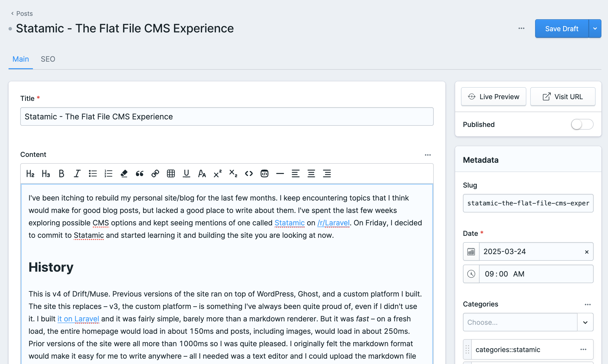Open the Content field options ellipsis

point(428,155)
